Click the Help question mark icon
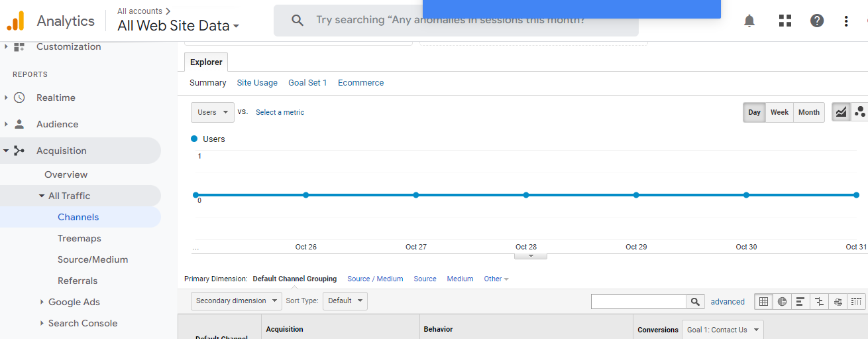This screenshot has width=868, height=339. pos(817,21)
